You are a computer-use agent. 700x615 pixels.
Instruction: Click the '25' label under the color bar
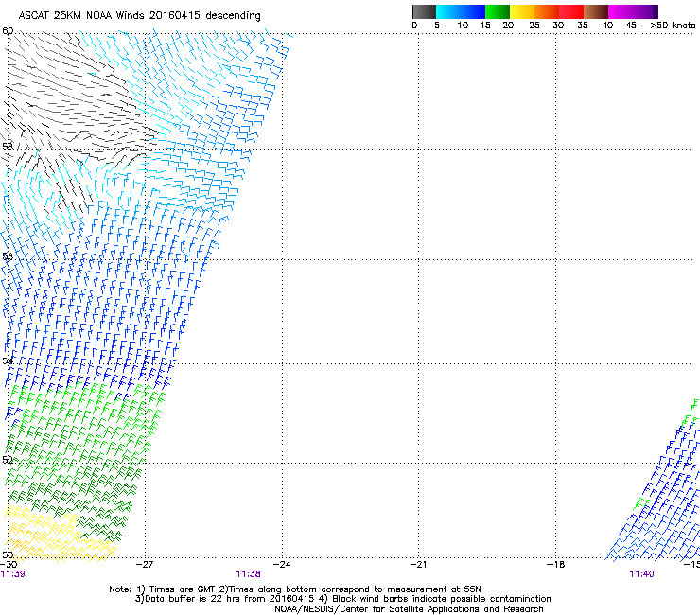click(x=534, y=26)
